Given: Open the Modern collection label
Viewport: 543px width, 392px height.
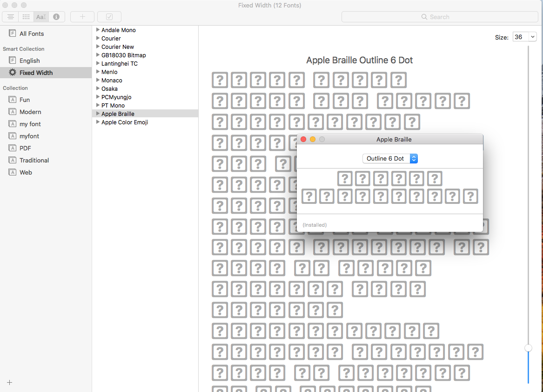Looking at the screenshot, I should [30, 112].
